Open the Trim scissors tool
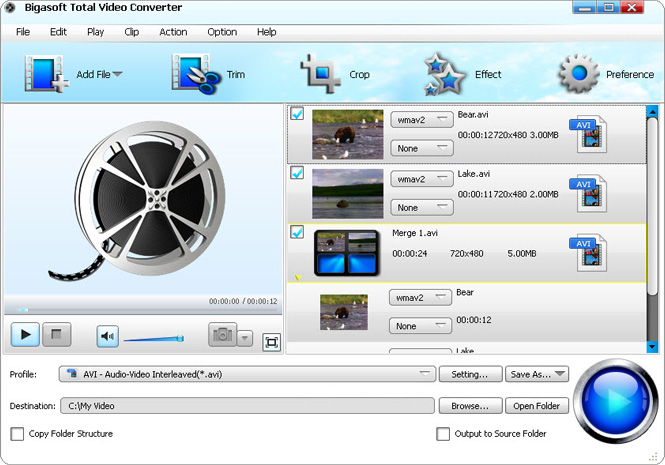The width and height of the screenshot is (665, 465). [x=196, y=74]
